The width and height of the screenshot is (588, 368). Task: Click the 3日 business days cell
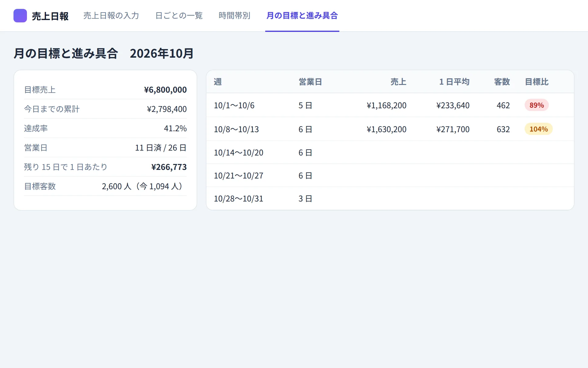pyautogui.click(x=305, y=199)
